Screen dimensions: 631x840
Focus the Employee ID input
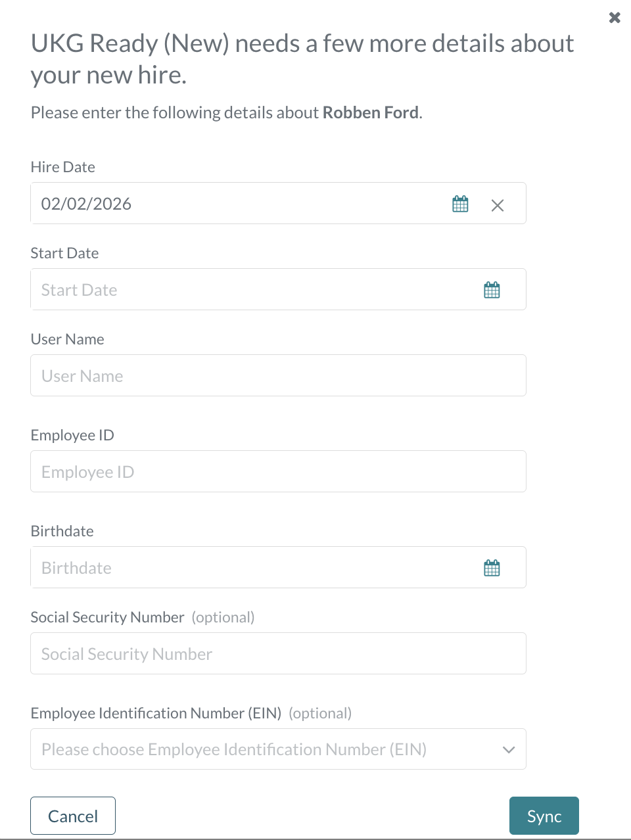[x=278, y=471]
